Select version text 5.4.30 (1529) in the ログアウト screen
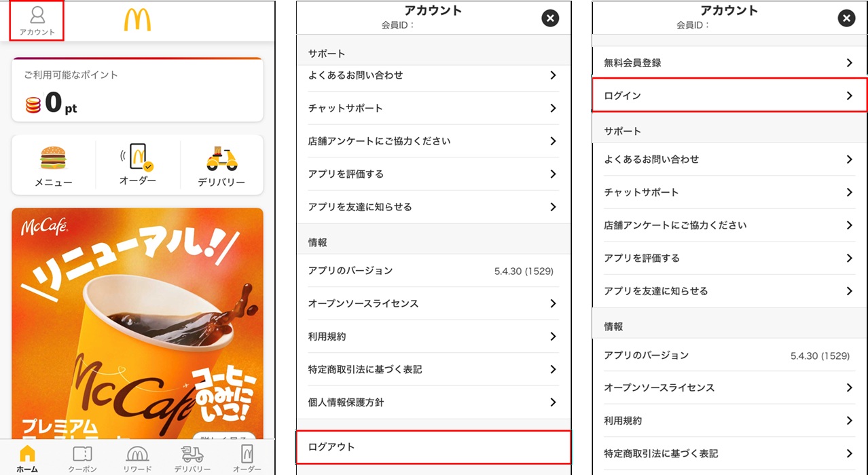The image size is (868, 475). [524, 271]
